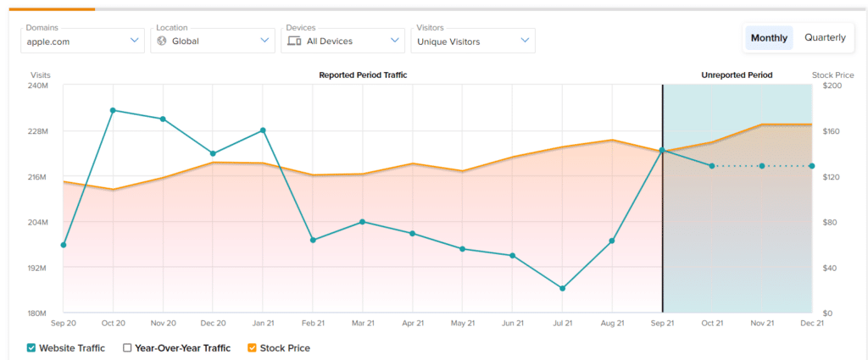Image resolution: width=868 pixels, height=360 pixels.
Task: Click the Sep 20 website traffic data point
Action: click(63, 245)
